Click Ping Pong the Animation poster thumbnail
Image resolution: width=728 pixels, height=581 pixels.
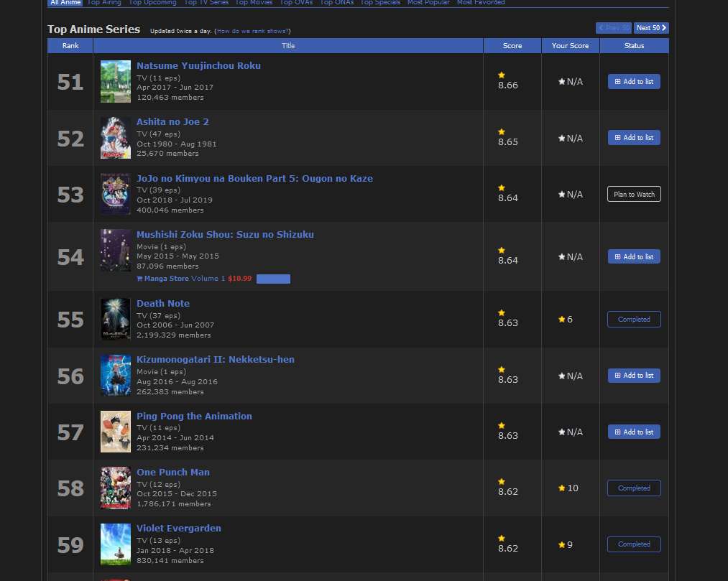pyautogui.click(x=116, y=432)
